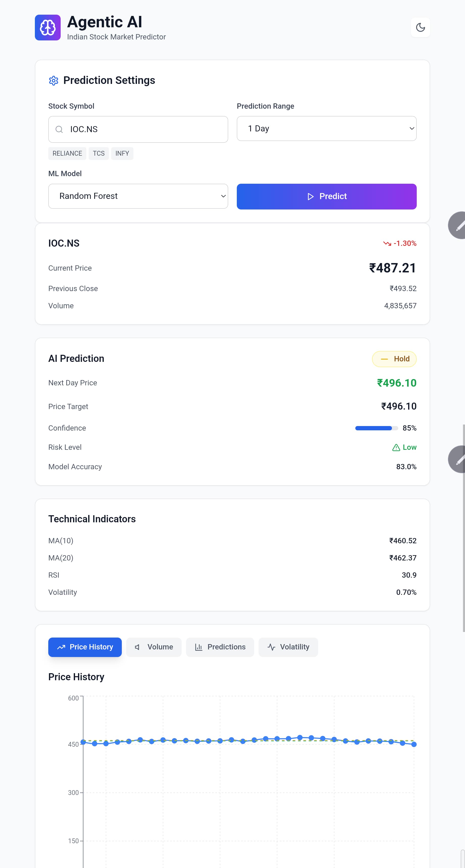Open the Prediction Range dropdown showing 1 Day
The image size is (465, 868).
point(327,129)
